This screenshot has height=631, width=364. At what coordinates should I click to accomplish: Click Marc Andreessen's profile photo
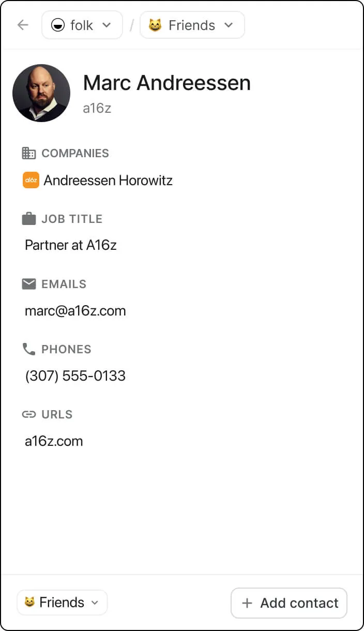[x=41, y=93]
